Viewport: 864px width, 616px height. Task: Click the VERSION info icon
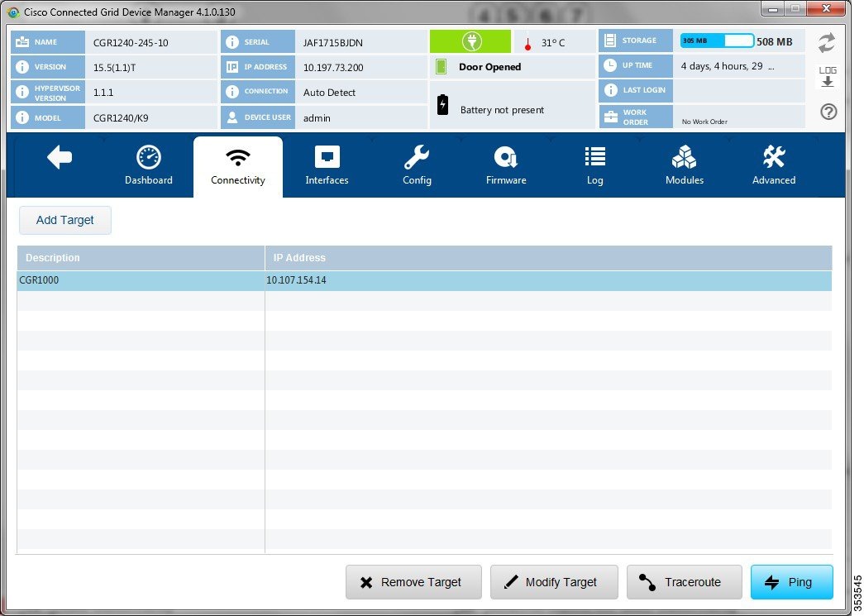coord(22,67)
